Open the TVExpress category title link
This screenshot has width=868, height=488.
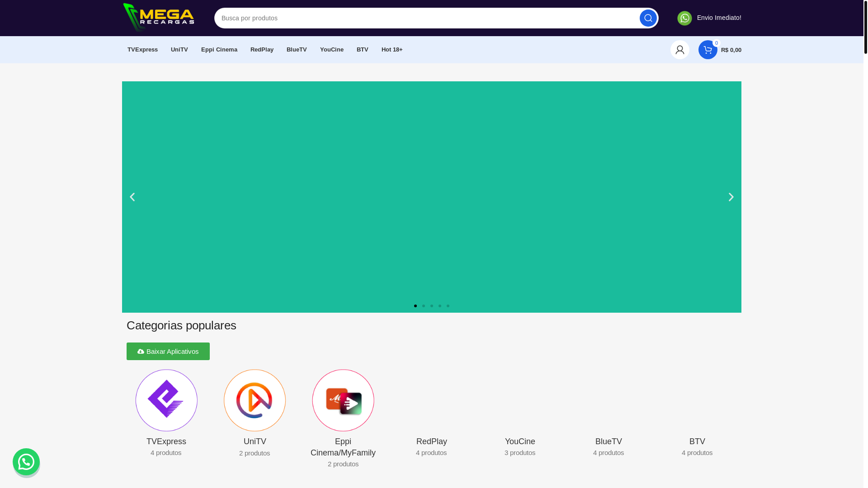[166, 441]
